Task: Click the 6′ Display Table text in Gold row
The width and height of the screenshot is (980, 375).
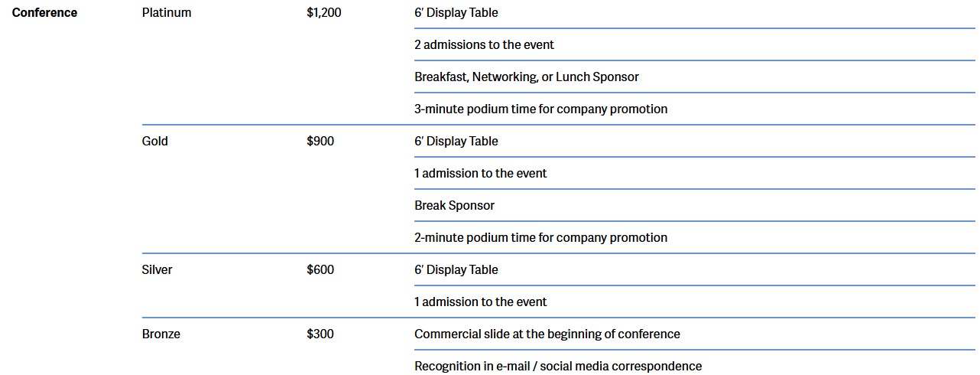Action: pyautogui.click(x=456, y=142)
